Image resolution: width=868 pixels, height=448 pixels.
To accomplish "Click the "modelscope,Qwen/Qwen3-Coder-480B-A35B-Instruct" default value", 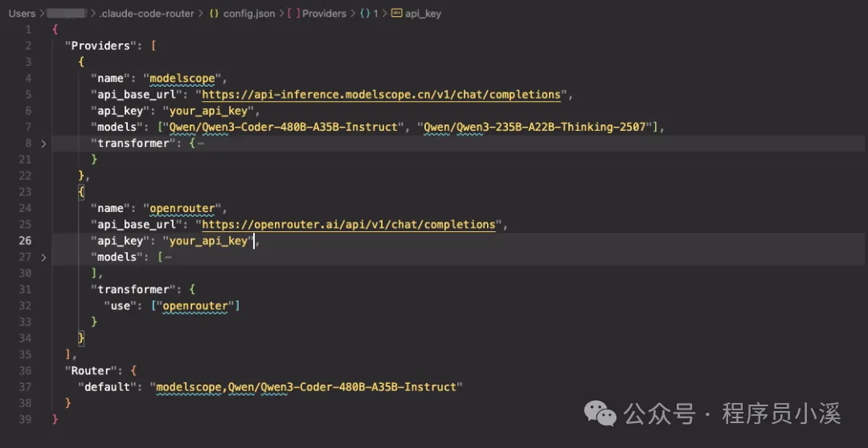I will [306, 387].
